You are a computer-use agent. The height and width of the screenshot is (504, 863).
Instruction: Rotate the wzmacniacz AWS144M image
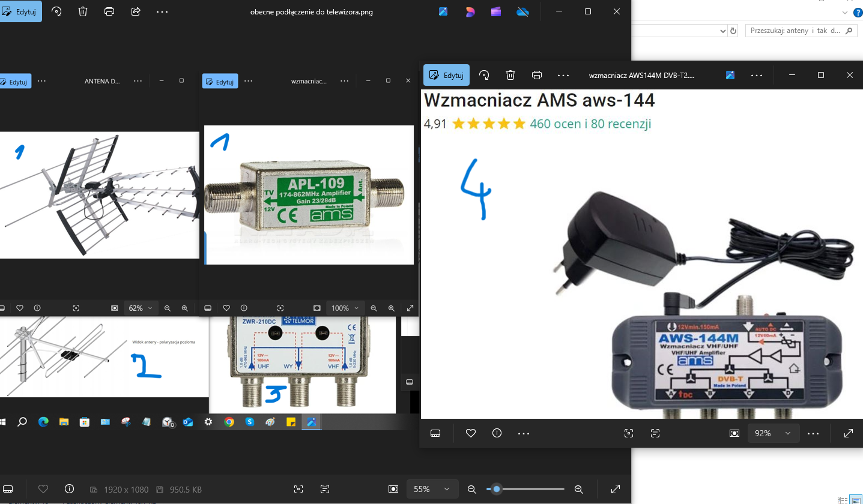pyautogui.click(x=484, y=75)
